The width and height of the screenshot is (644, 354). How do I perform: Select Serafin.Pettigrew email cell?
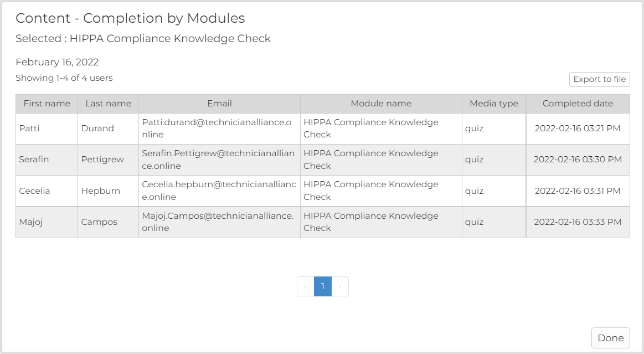pos(219,160)
